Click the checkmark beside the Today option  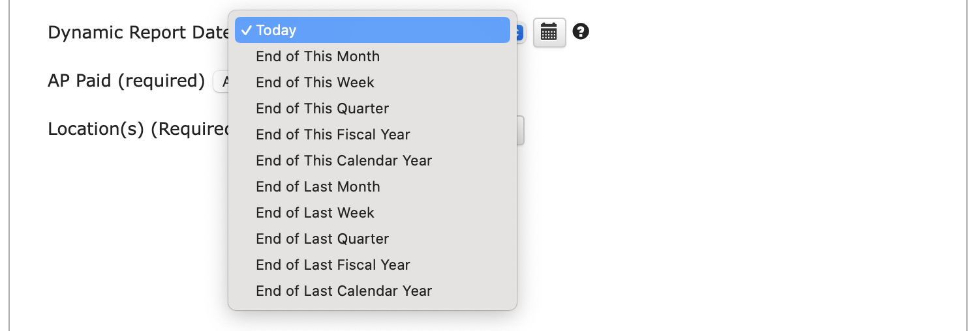coord(246,30)
